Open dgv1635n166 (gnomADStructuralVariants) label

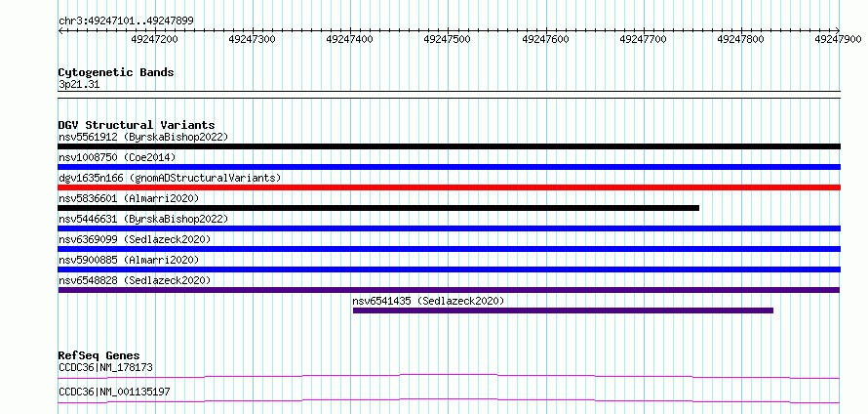(x=170, y=178)
